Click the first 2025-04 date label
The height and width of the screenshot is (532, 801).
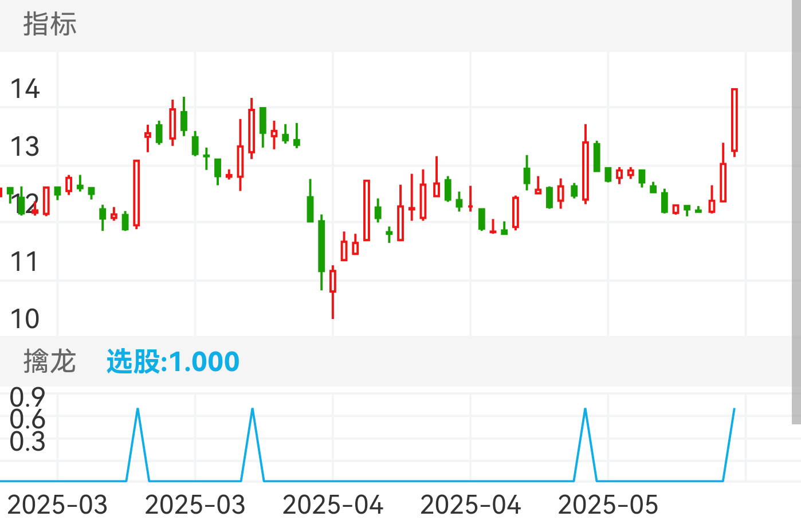click(x=333, y=505)
